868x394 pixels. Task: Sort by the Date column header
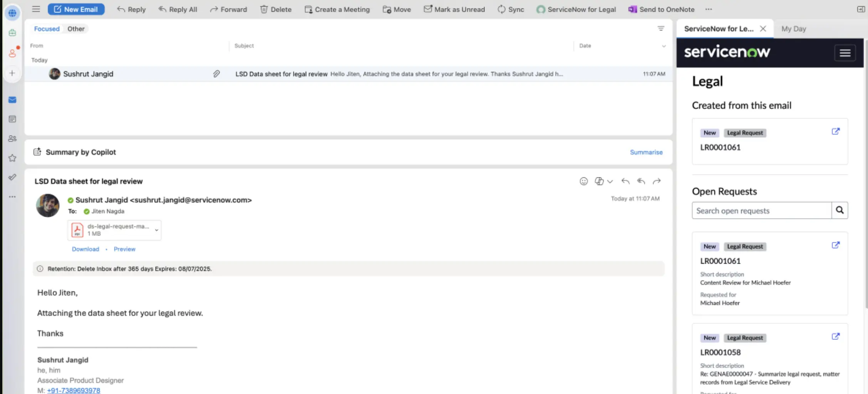point(585,46)
